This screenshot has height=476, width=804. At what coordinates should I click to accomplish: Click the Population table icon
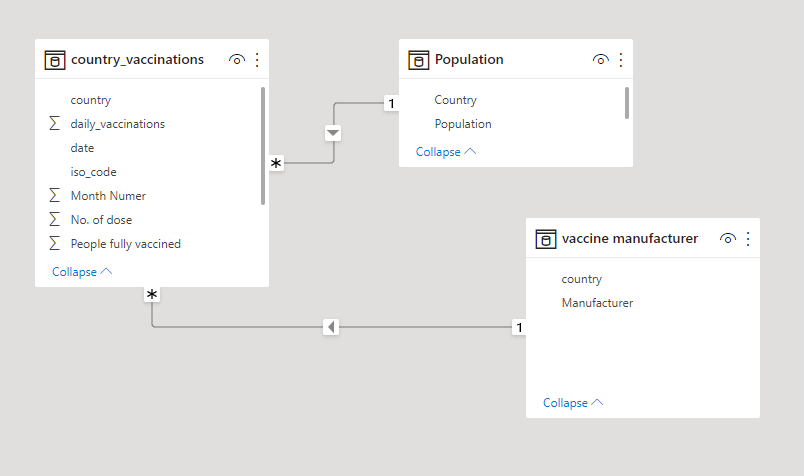tap(418, 60)
